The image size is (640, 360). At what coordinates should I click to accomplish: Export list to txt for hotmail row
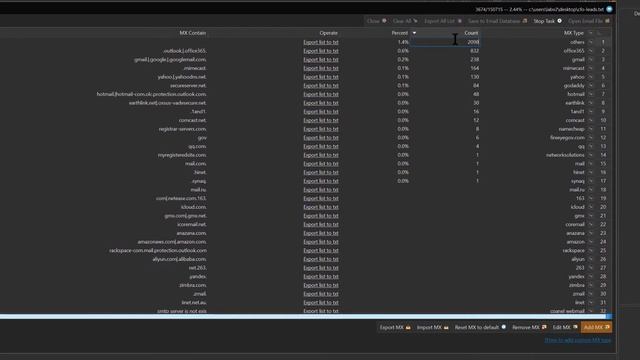(x=321, y=94)
